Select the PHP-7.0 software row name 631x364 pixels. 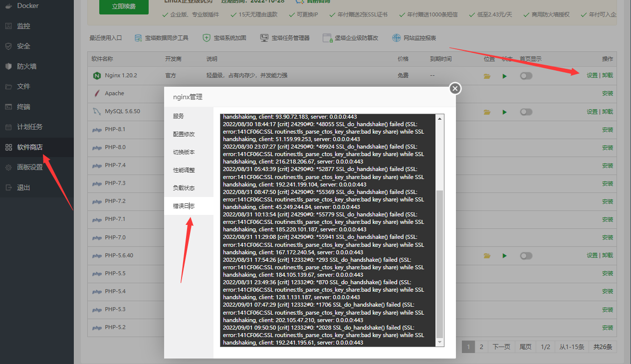pos(115,237)
